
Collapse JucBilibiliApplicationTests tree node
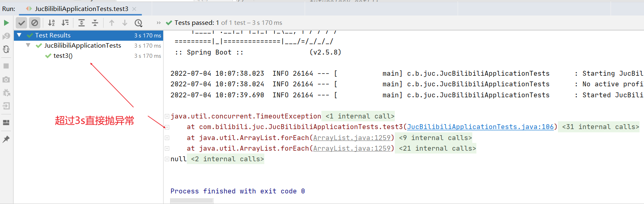pos(28,46)
